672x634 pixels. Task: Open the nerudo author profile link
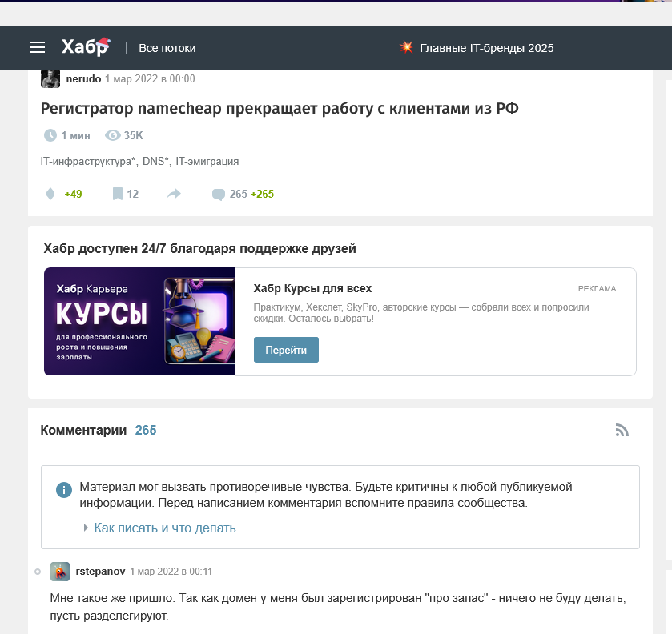coord(83,78)
